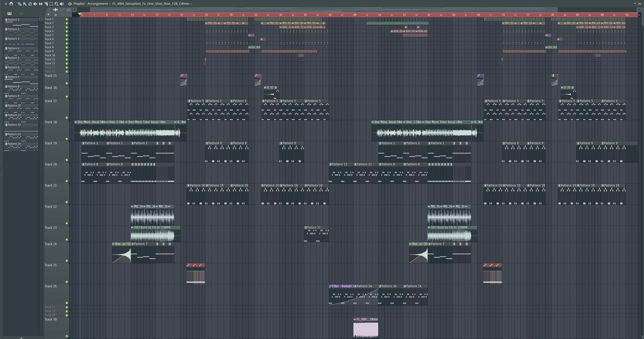The height and width of the screenshot is (339, 644).
Task: Show patterns in picker panel
Action: coord(9,14)
